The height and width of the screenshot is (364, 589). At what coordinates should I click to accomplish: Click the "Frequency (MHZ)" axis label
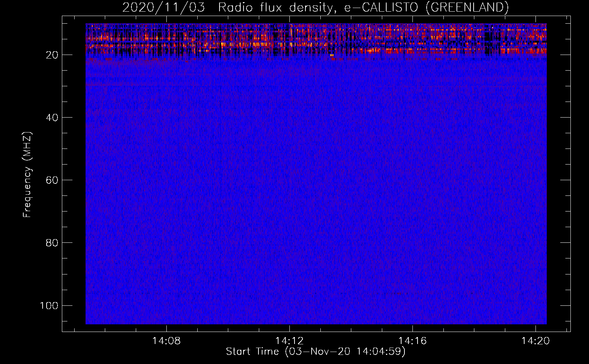coord(27,175)
